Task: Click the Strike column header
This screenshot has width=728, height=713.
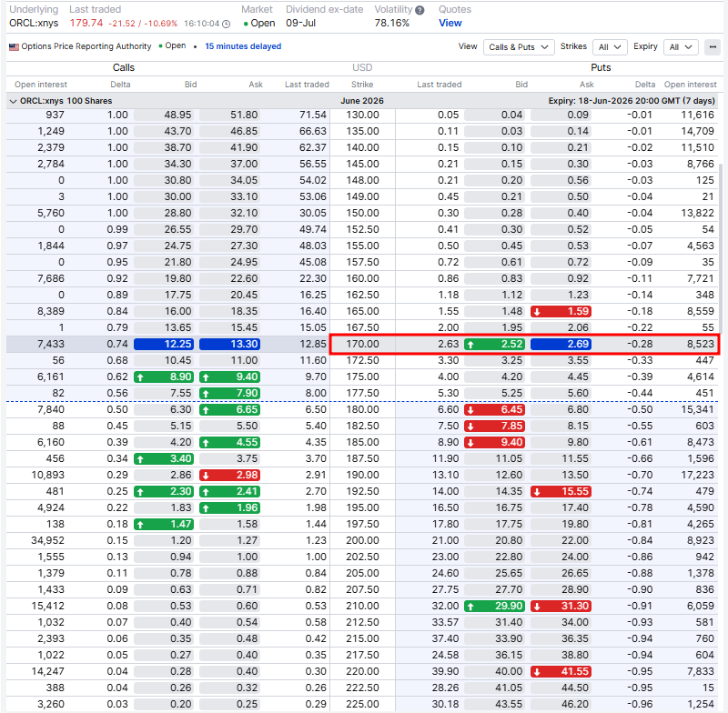Action: [362, 85]
